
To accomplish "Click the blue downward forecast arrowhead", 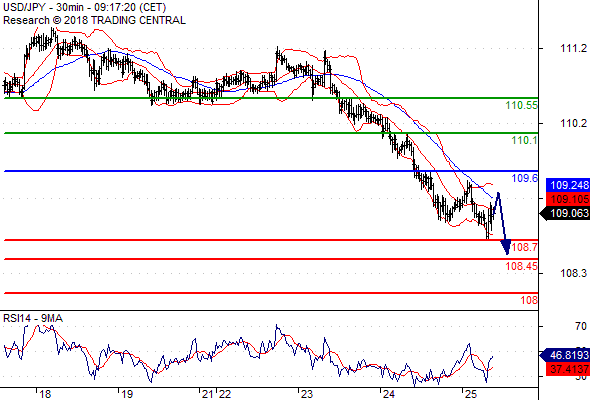I will [506, 247].
